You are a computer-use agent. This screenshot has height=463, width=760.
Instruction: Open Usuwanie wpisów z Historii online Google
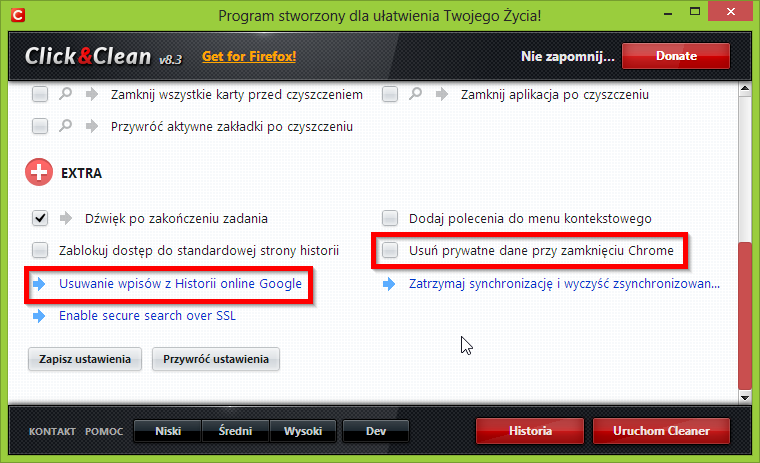click(x=180, y=284)
